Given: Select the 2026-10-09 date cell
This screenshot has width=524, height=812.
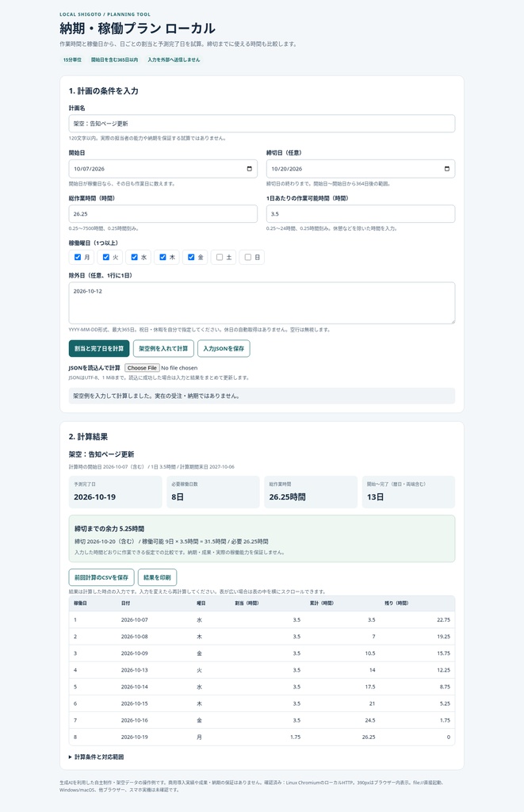Looking at the screenshot, I should click(135, 653).
